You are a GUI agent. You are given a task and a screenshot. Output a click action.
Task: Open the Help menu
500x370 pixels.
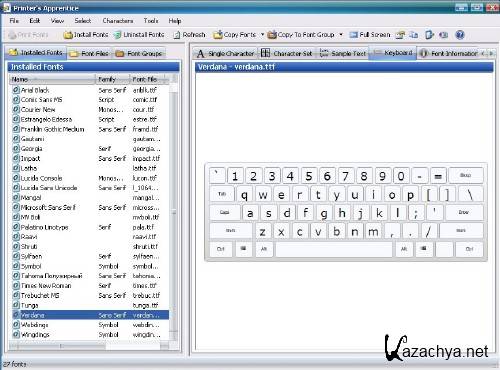coord(175,21)
